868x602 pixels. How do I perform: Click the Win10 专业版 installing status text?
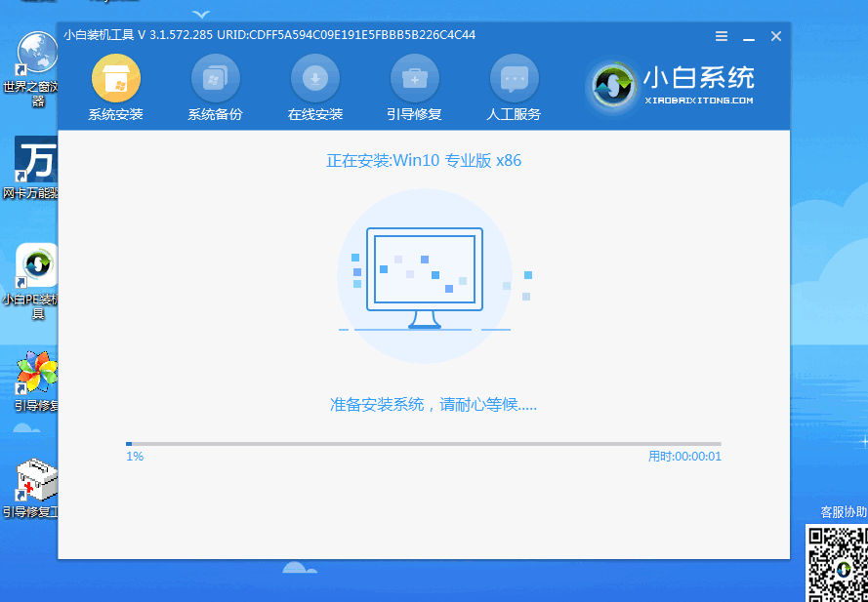pos(424,160)
